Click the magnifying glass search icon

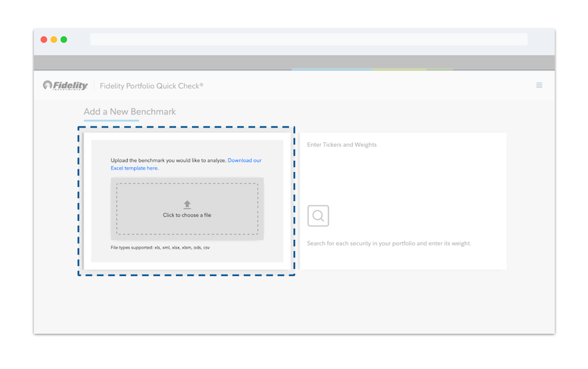click(x=318, y=216)
